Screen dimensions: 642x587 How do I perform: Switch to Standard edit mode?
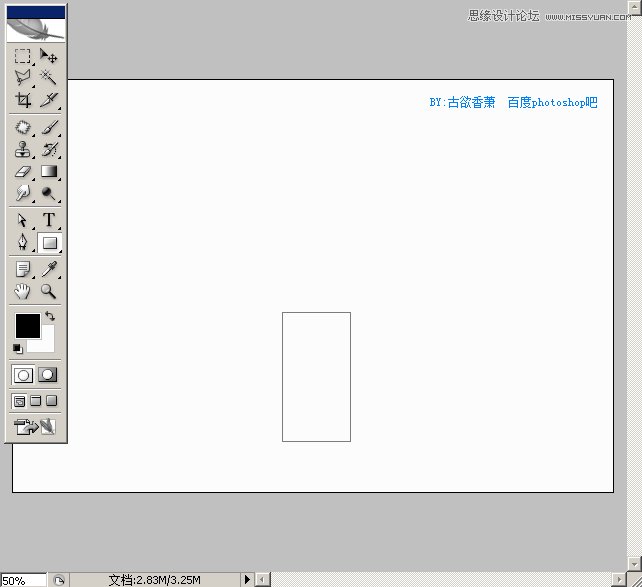tap(23, 375)
